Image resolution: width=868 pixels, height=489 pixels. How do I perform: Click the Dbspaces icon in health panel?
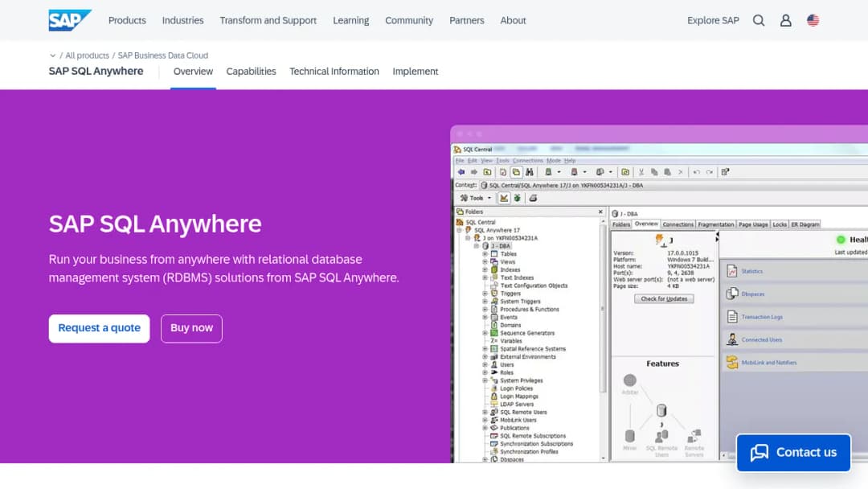coord(732,294)
